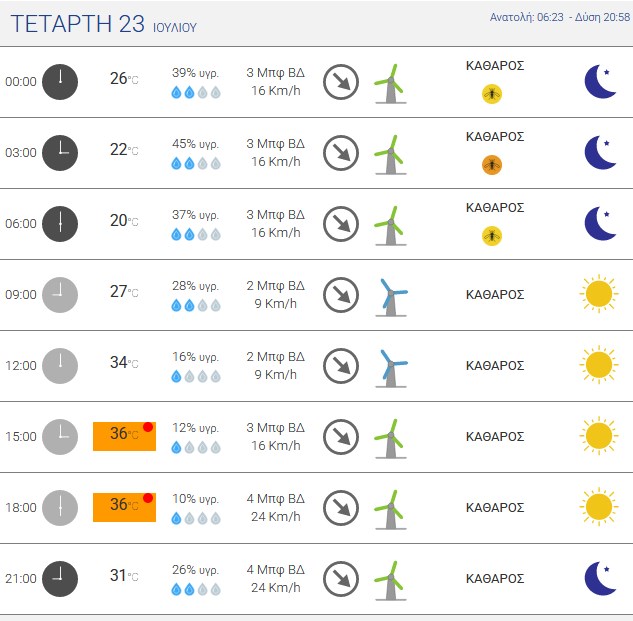Click ΚΑΘΑΡΟΣ label in 09:00 row
The width and height of the screenshot is (633, 621).
click(495, 295)
